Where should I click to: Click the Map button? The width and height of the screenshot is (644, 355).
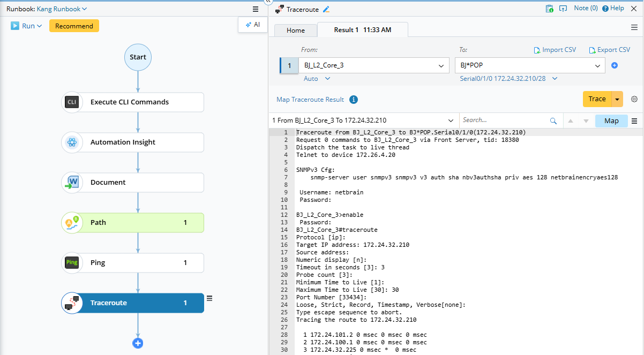pyautogui.click(x=611, y=121)
